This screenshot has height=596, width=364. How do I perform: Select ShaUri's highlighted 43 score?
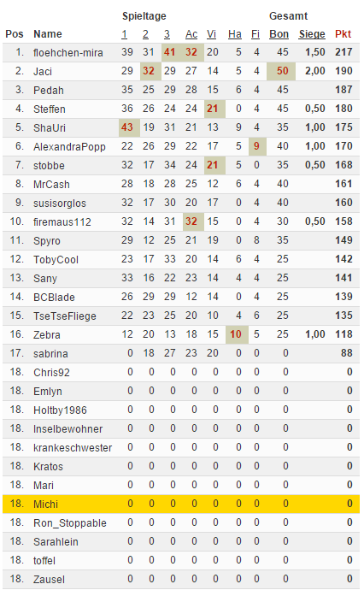pyautogui.click(x=127, y=127)
